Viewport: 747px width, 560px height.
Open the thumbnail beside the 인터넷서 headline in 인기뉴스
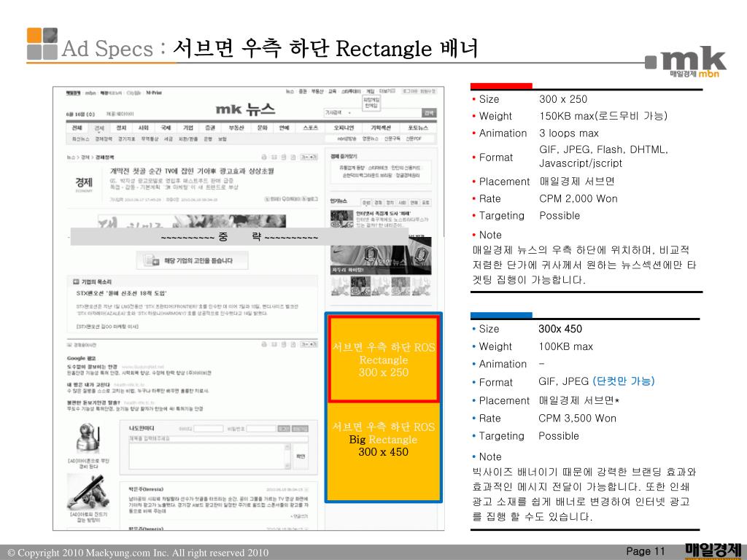click(342, 219)
